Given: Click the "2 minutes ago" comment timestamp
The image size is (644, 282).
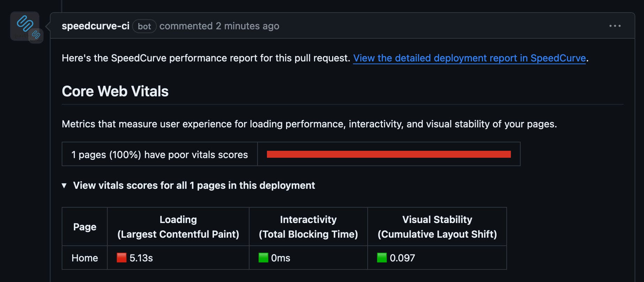Looking at the screenshot, I should pos(247,26).
